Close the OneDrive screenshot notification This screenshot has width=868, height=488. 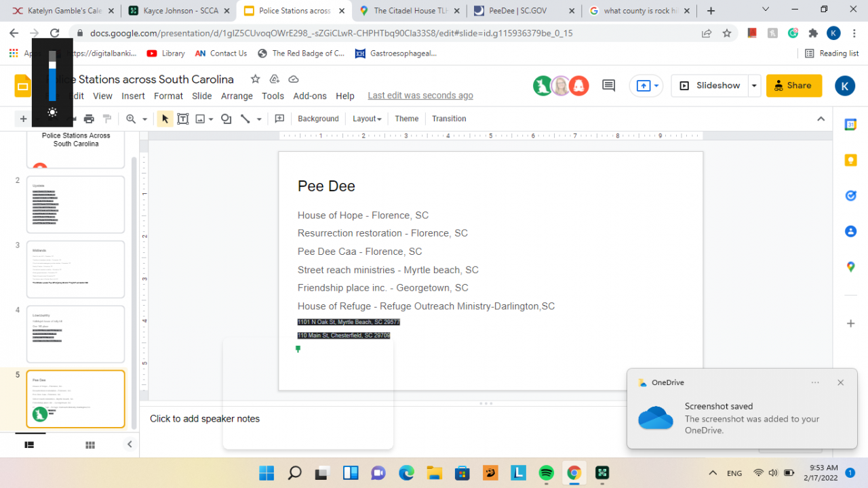pyautogui.click(x=841, y=382)
